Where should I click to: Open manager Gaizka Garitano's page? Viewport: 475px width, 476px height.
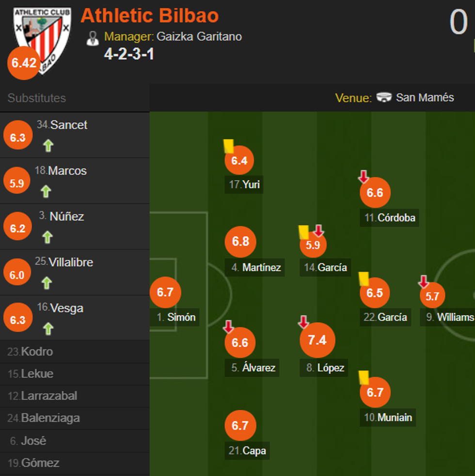pos(199,37)
